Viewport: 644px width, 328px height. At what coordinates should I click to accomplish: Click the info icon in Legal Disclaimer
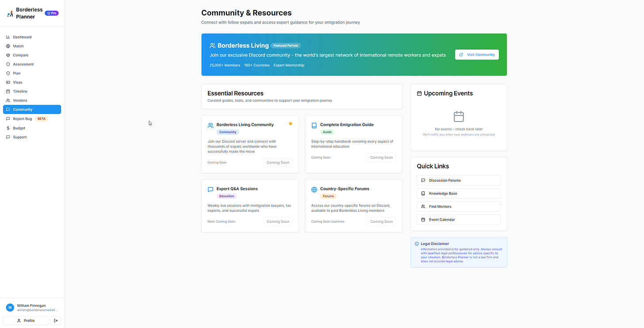point(417,244)
